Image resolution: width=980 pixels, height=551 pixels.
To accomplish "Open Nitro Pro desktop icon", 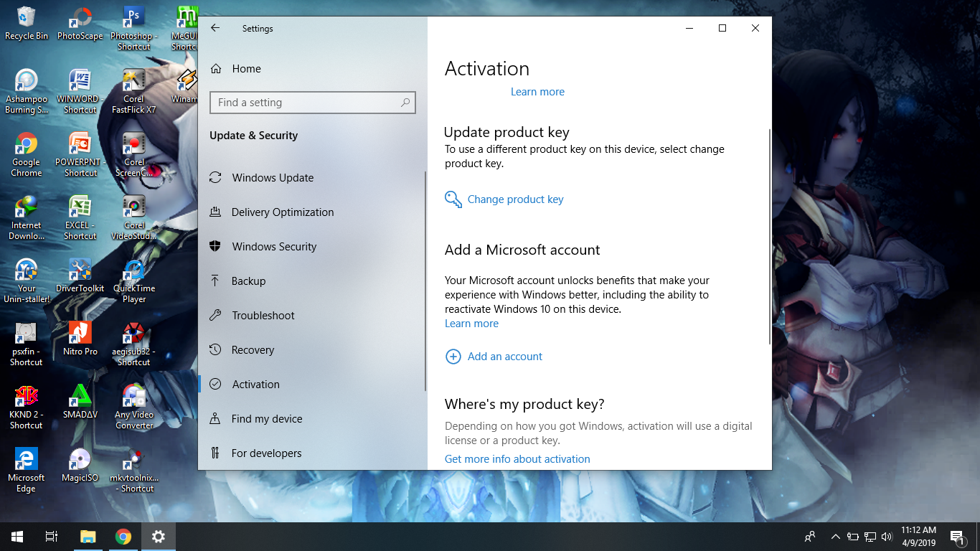I will [x=80, y=339].
